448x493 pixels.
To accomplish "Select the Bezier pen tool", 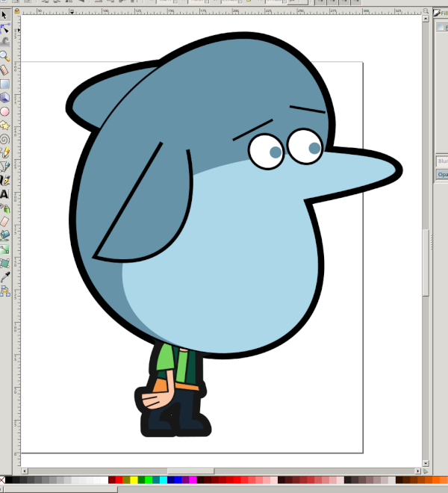I will [4, 167].
